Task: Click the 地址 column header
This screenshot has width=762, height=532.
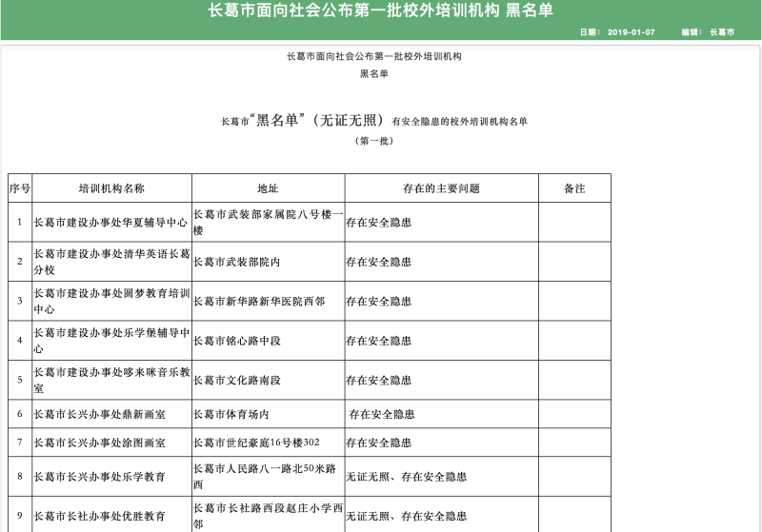Action: [268, 188]
